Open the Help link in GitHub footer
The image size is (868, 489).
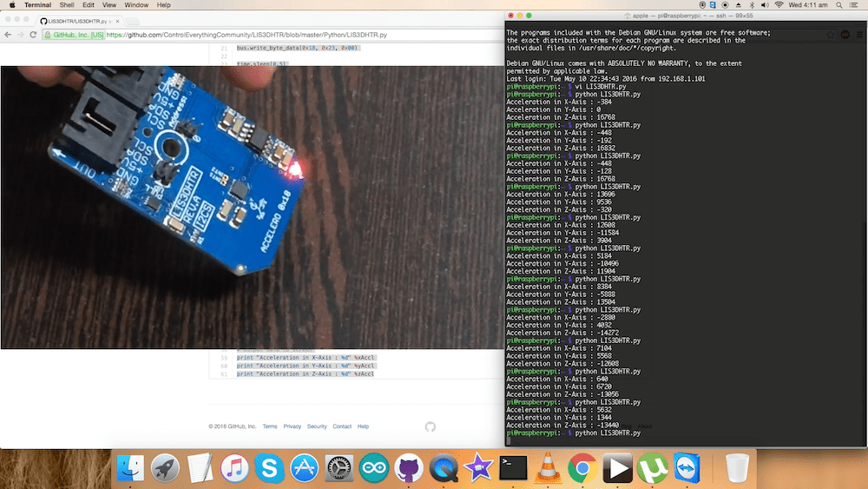coord(363,426)
